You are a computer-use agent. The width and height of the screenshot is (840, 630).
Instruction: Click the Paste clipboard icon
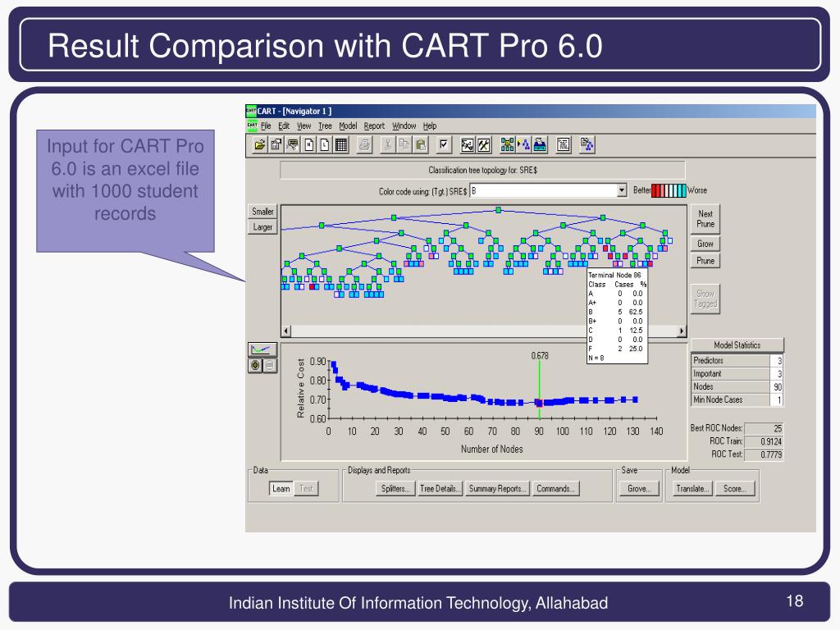pyautogui.click(x=421, y=144)
